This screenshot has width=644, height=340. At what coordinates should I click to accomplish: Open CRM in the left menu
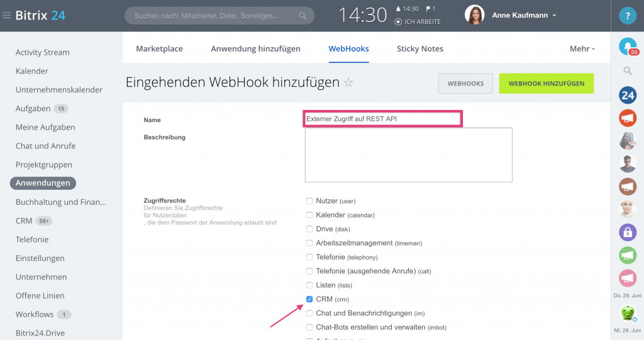(24, 221)
